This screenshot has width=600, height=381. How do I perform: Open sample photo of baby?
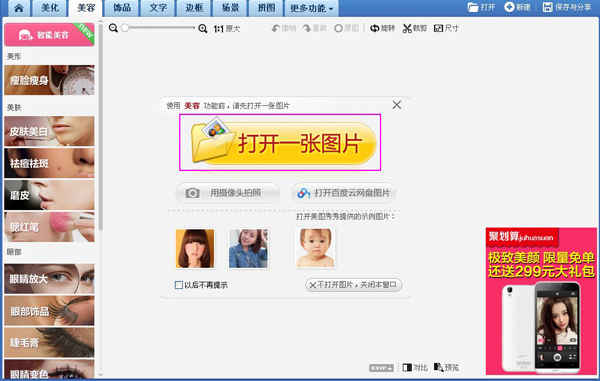click(x=315, y=248)
